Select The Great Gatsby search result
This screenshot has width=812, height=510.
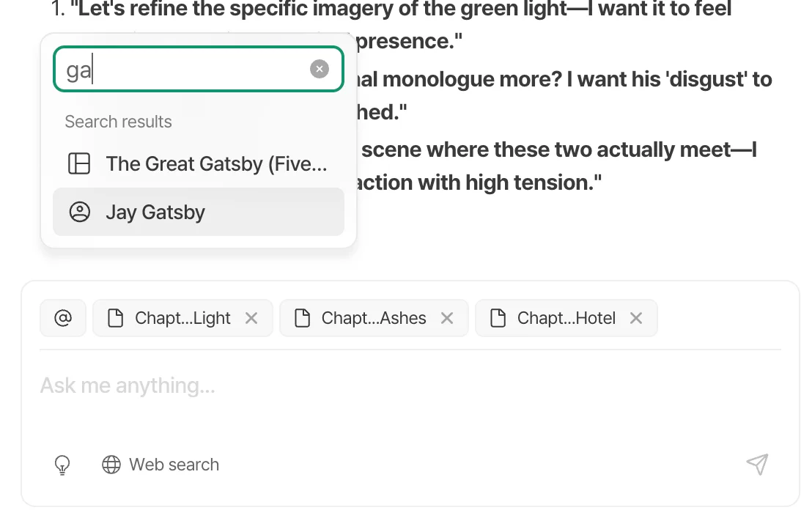(215, 163)
